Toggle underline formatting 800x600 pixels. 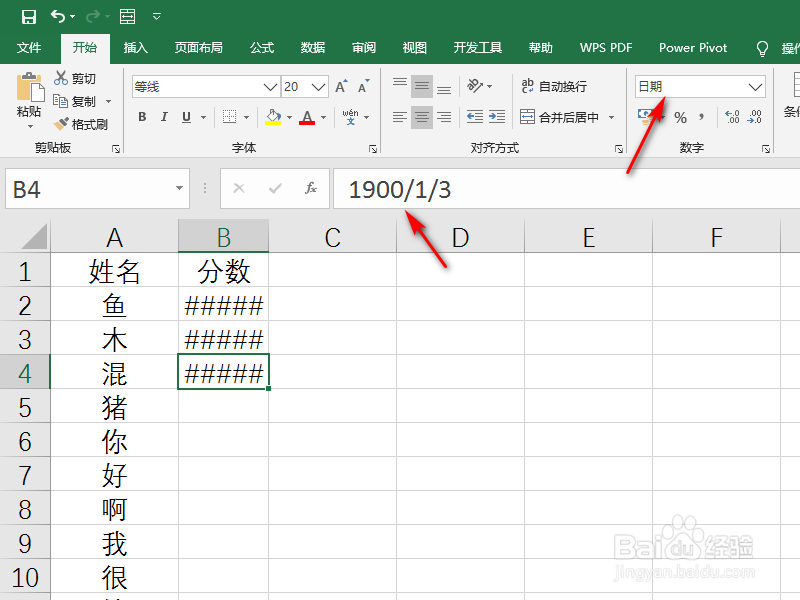pyautogui.click(x=186, y=117)
